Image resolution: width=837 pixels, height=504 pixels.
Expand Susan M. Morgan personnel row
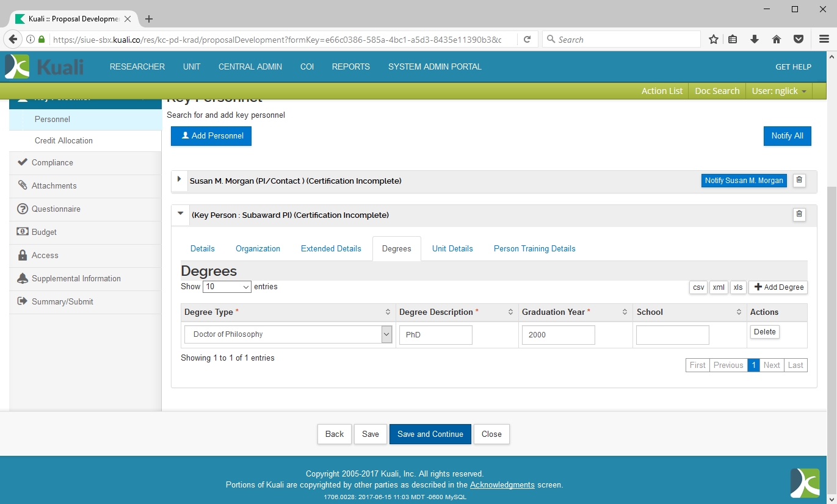coord(179,179)
